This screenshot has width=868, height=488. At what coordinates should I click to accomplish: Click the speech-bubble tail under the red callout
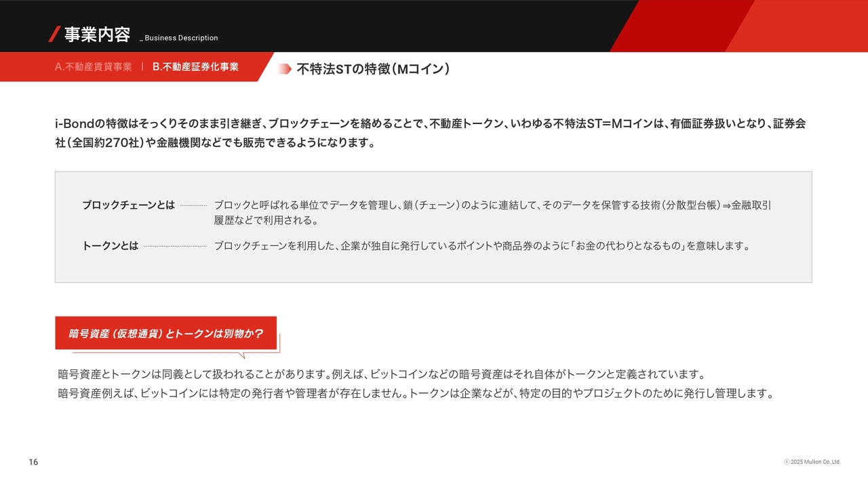[241, 354]
